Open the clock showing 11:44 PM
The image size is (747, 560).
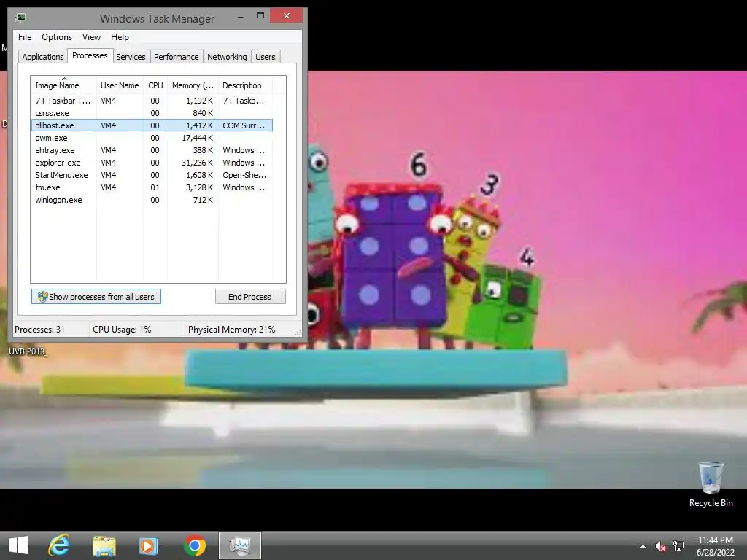tap(715, 540)
